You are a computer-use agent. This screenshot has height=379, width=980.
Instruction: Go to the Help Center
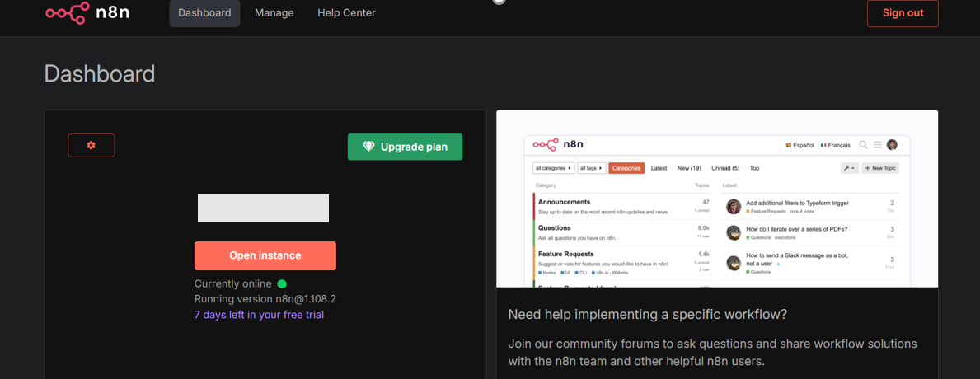click(x=346, y=13)
